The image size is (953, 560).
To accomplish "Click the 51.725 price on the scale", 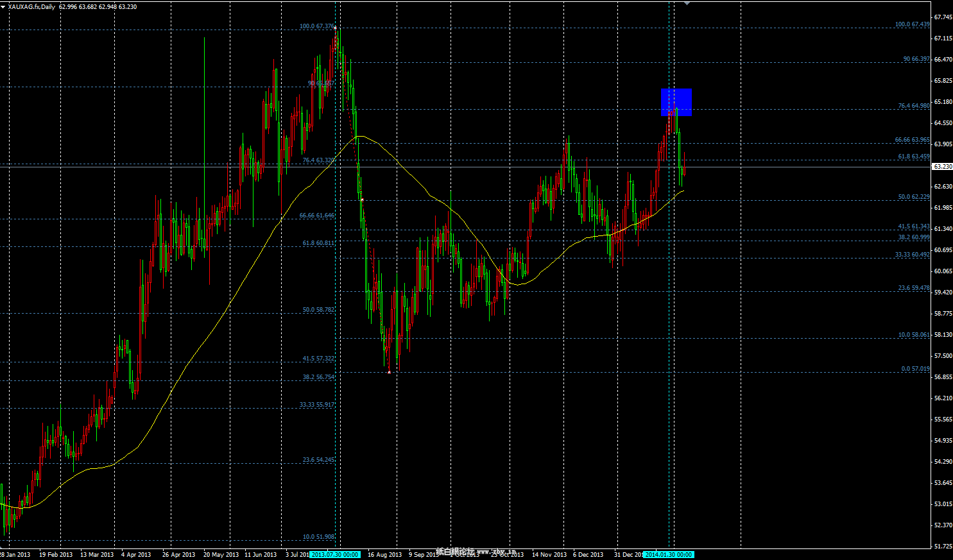I will pos(943,547).
